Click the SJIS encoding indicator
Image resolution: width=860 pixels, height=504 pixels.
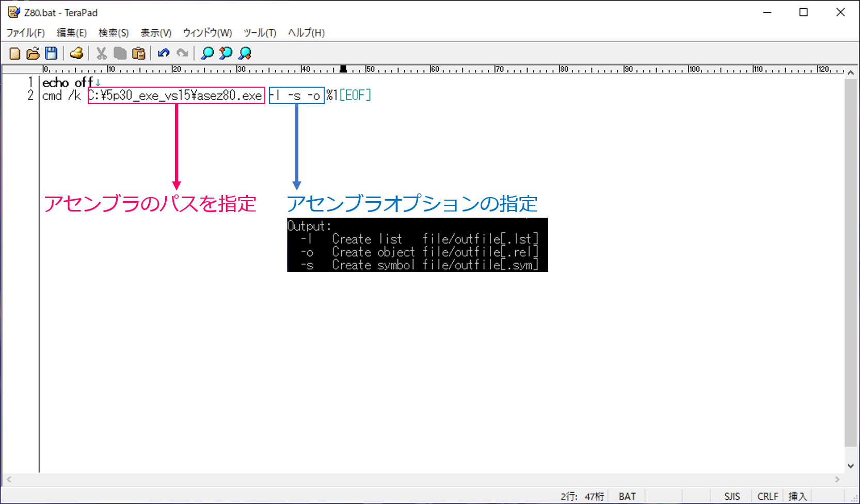tap(732, 496)
